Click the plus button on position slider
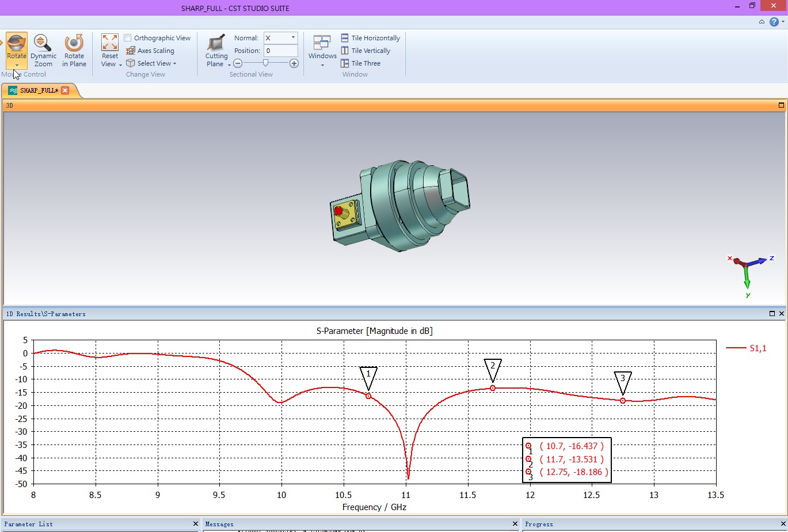The image size is (788, 532). point(294,63)
